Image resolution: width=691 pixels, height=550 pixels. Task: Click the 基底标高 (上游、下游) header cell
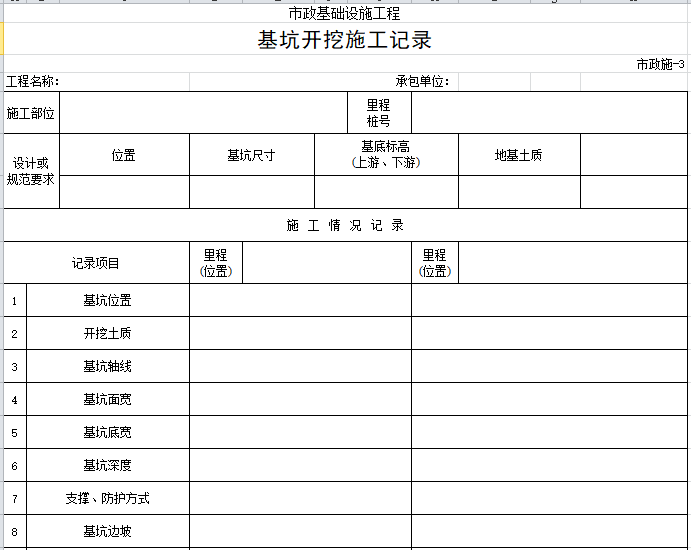tap(386, 154)
